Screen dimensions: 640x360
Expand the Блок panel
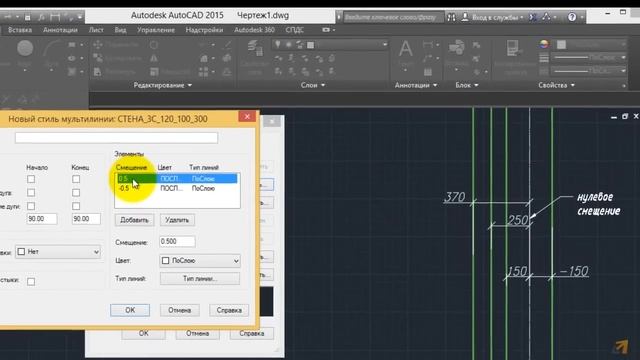(x=467, y=85)
